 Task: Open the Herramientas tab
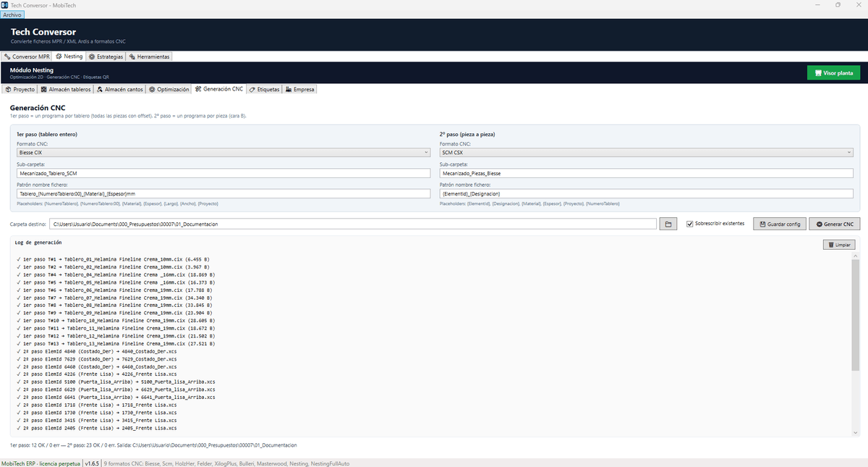149,56
